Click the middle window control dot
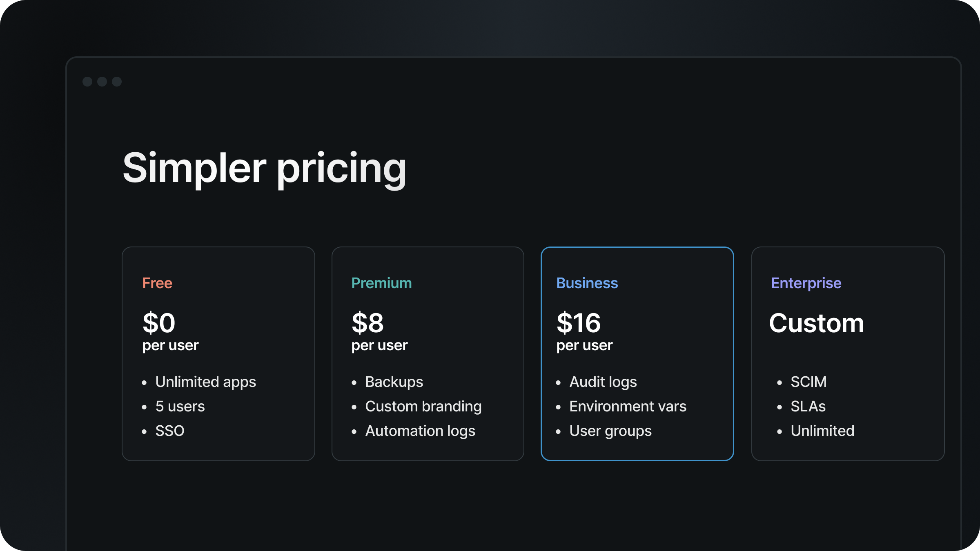This screenshot has height=551, width=980. pyautogui.click(x=102, y=81)
